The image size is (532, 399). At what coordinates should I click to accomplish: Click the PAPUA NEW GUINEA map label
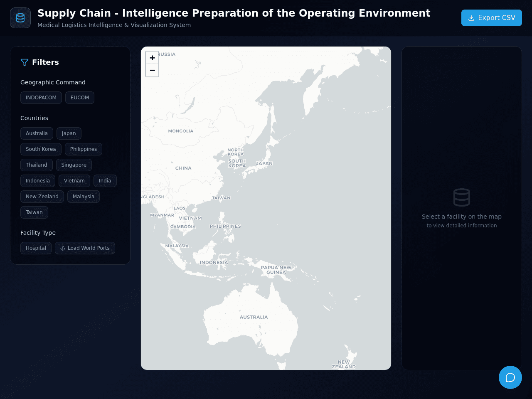(x=276, y=270)
